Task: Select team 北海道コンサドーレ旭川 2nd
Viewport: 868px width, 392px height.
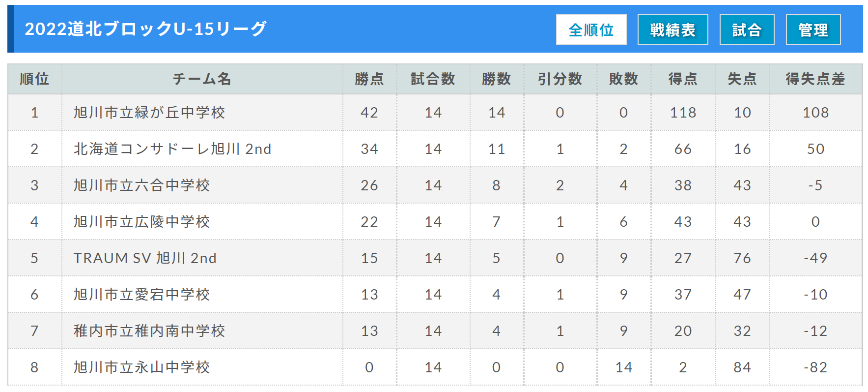Action: 172,149
